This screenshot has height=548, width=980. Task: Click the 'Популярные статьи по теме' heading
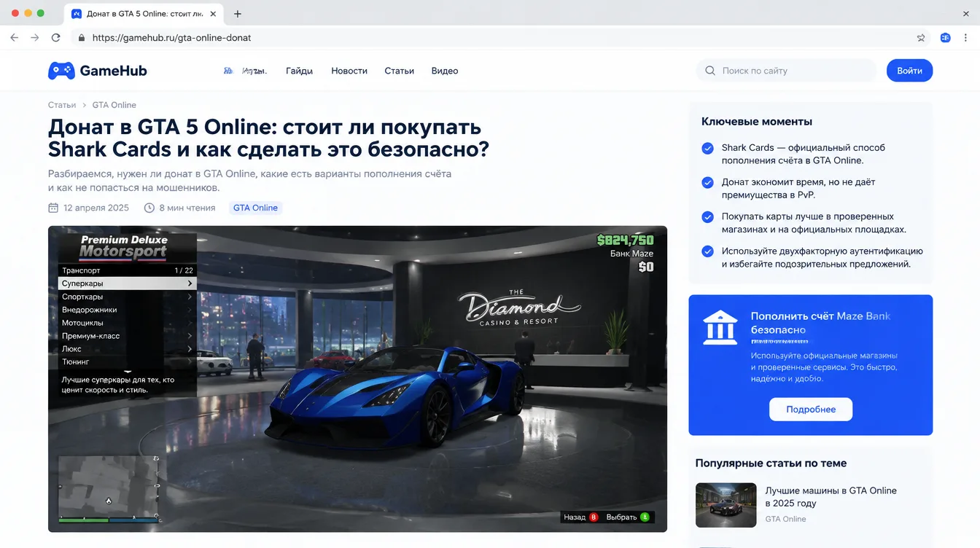click(x=771, y=463)
